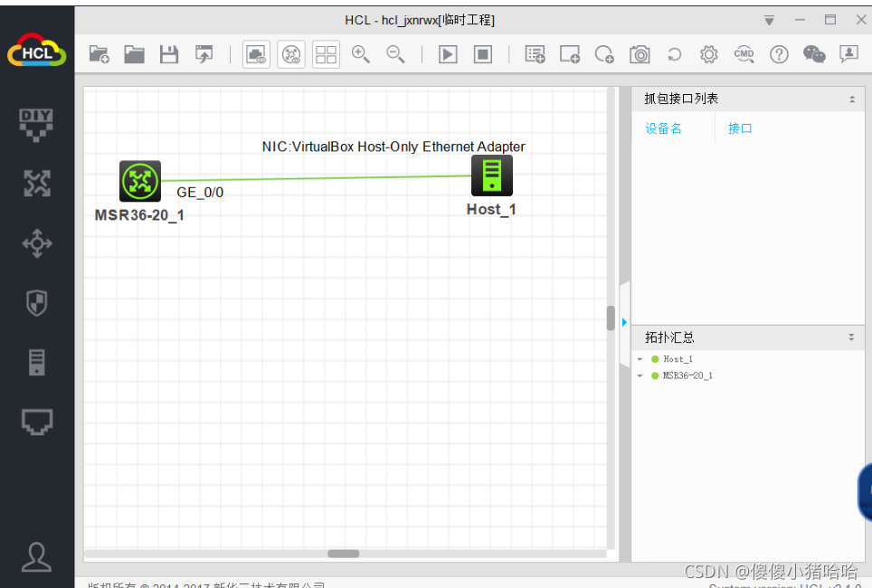Click the Host_1 device name label
This screenshot has width=872, height=588.
pyautogui.click(x=491, y=209)
